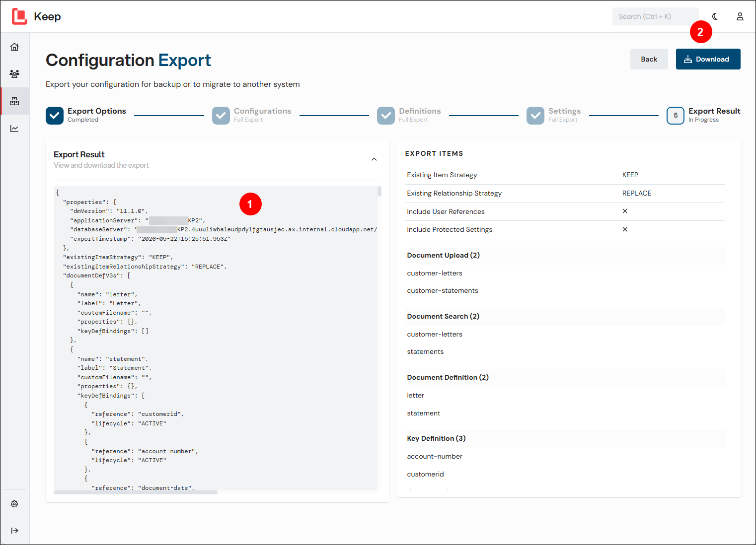Click the Search (Ctrl + K) field
The width and height of the screenshot is (756, 545).
pyautogui.click(x=655, y=16)
